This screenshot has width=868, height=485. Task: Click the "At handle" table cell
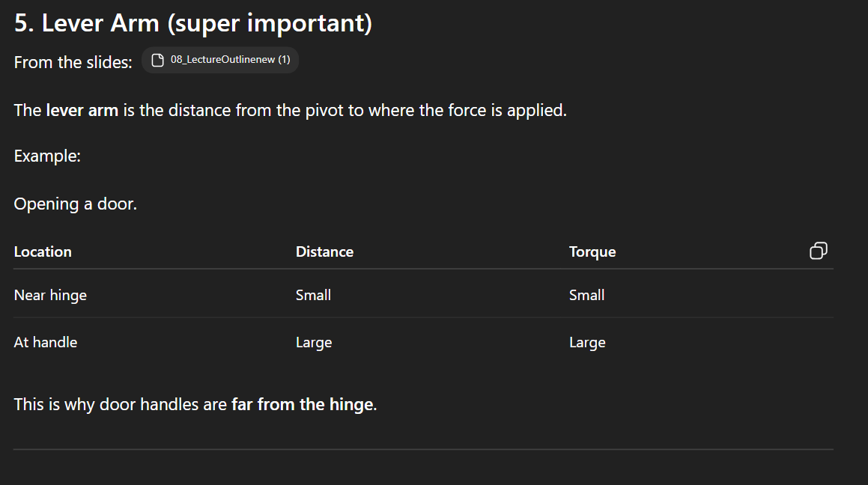click(x=46, y=343)
